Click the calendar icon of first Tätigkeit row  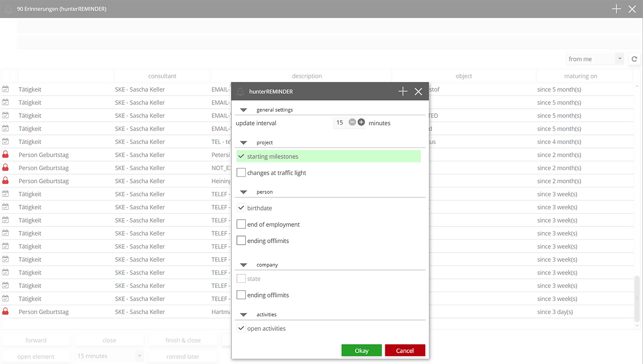pyautogui.click(x=5, y=90)
